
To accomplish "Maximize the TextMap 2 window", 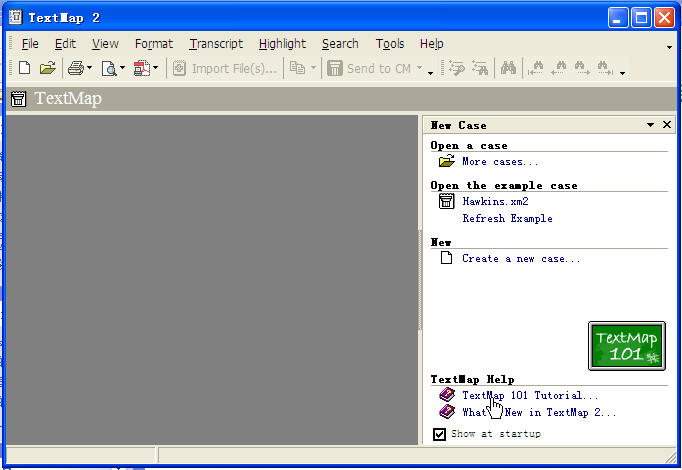I will [x=641, y=18].
